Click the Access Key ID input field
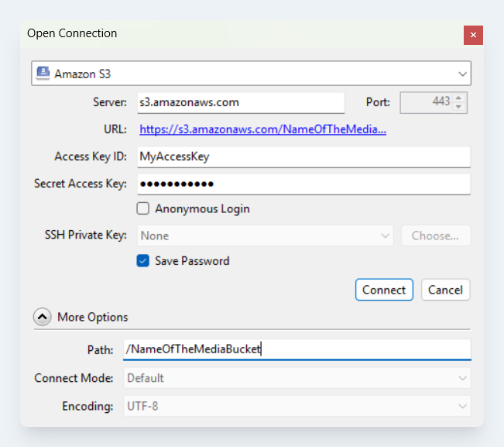Image resolution: width=504 pixels, height=447 pixels. 303,157
